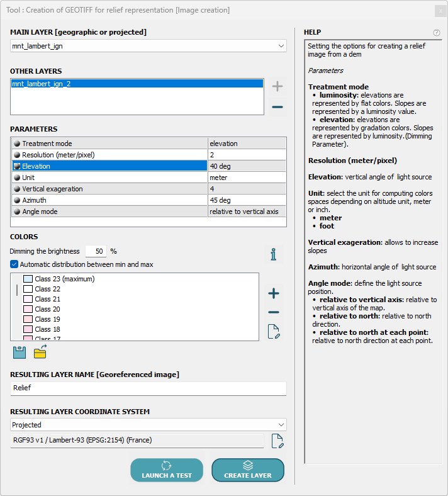The image size is (448, 496).
Task: Open the color information icon
Action: click(273, 254)
